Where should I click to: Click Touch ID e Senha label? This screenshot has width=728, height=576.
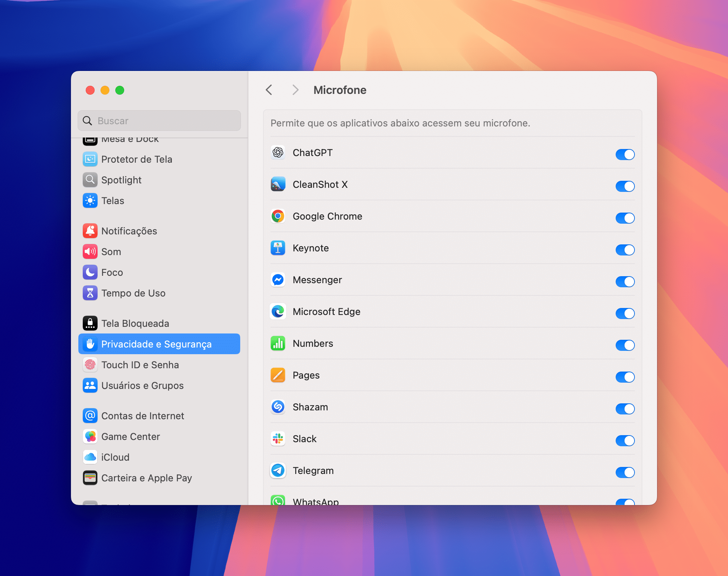click(x=140, y=365)
